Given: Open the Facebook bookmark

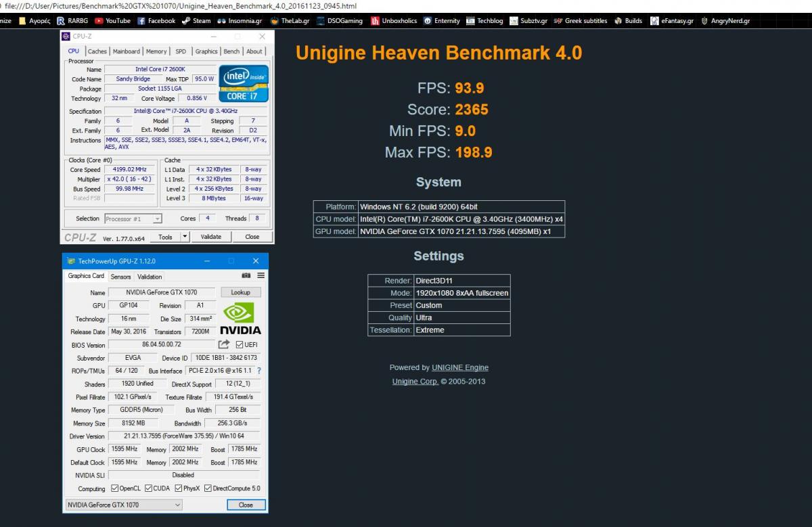Looking at the screenshot, I should point(156,21).
